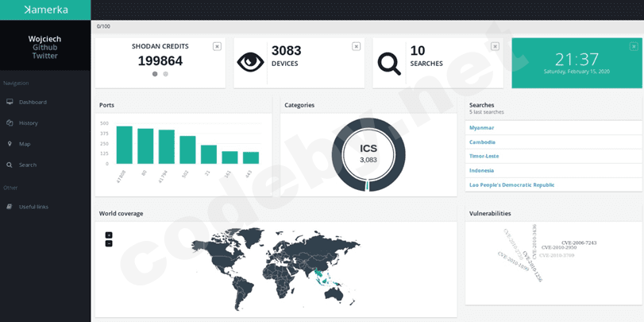Click CVE-2010-1899 in vulnerabilities cloud

tap(512, 261)
